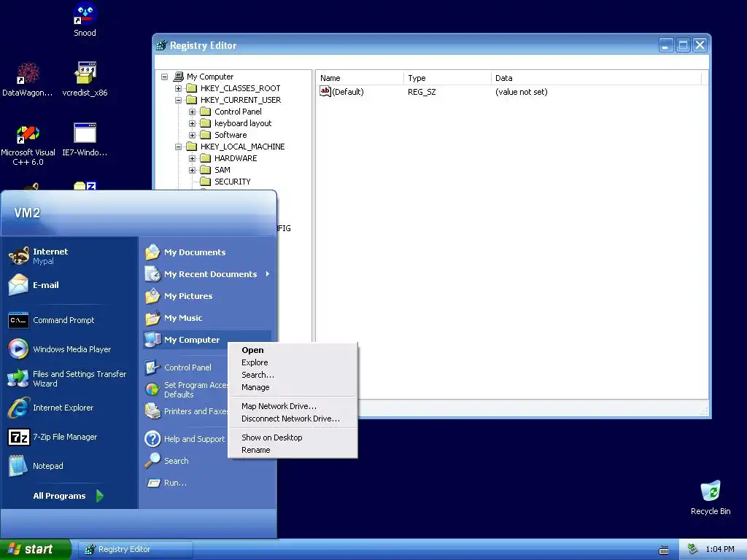Collapse HKEY_LOCAL_MACHINE node

click(x=178, y=147)
